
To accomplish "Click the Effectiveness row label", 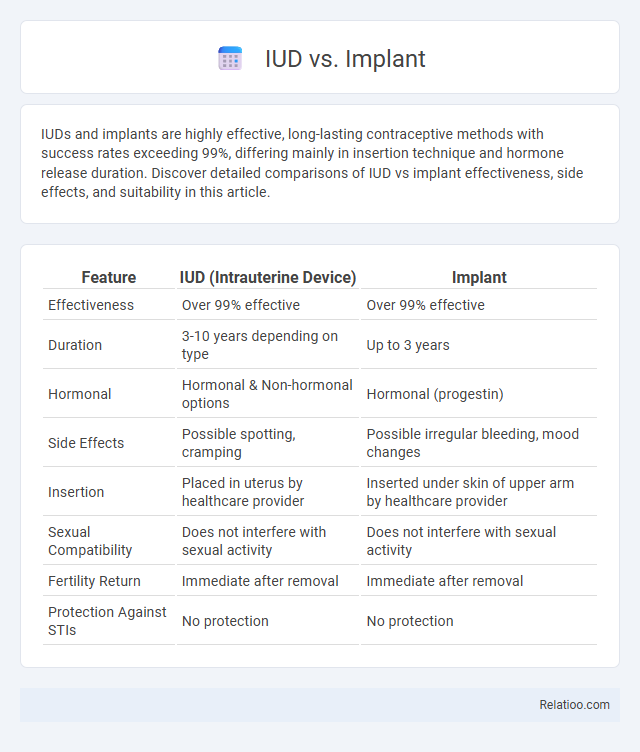I will 91,305.
